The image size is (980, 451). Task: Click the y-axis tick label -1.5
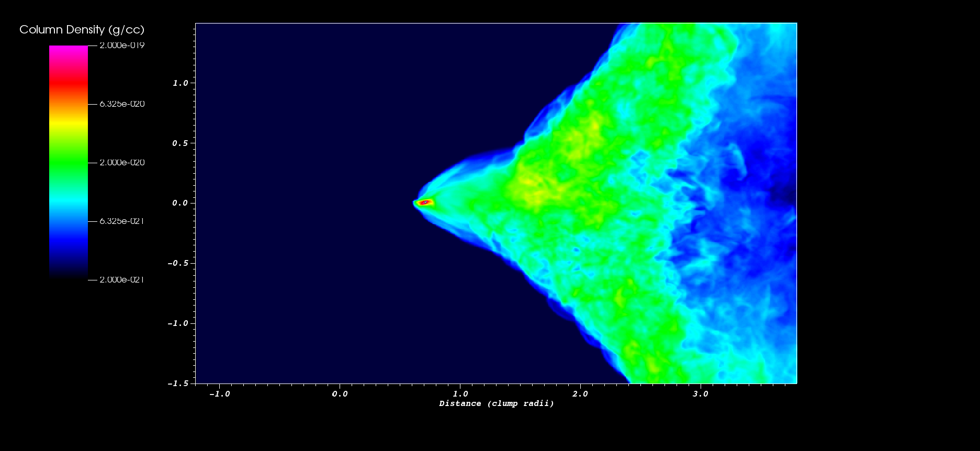click(x=178, y=384)
